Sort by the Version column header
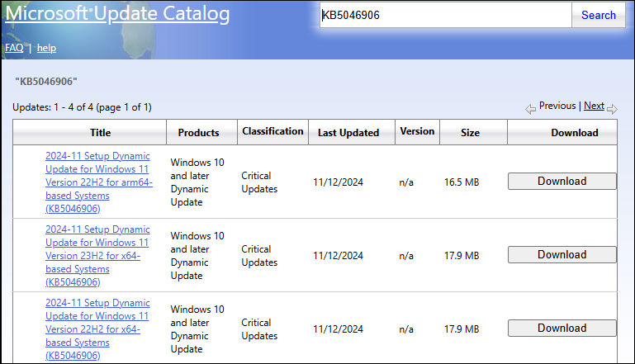This screenshot has height=364, width=635. 417,131
